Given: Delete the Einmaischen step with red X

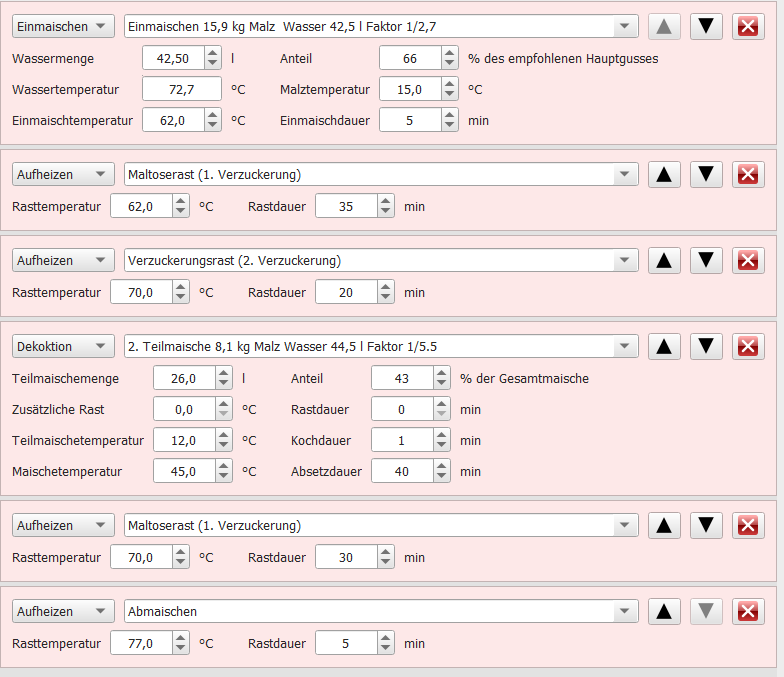Looking at the screenshot, I should 748,26.
